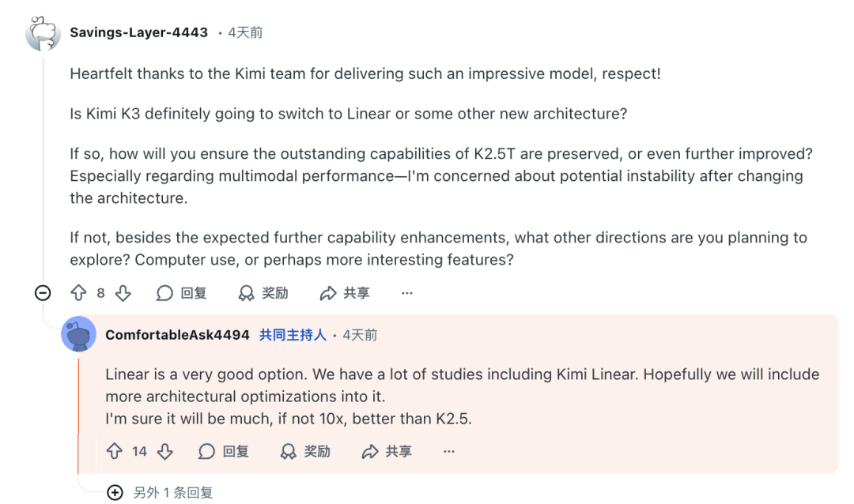The image size is (854, 504).
Task: Open more options for Savings-Layer-4443 comment
Action: click(407, 293)
